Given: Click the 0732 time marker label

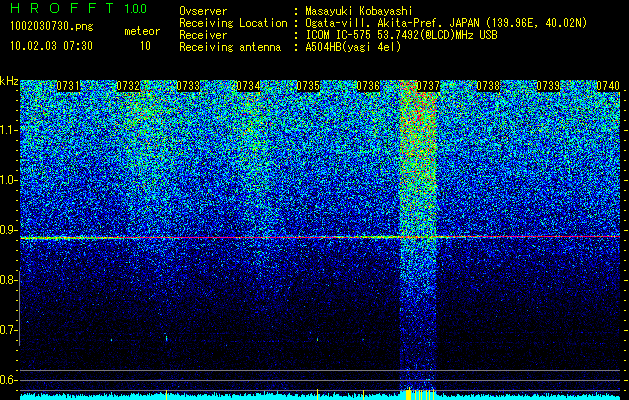Looking at the screenshot, I should point(128,86).
